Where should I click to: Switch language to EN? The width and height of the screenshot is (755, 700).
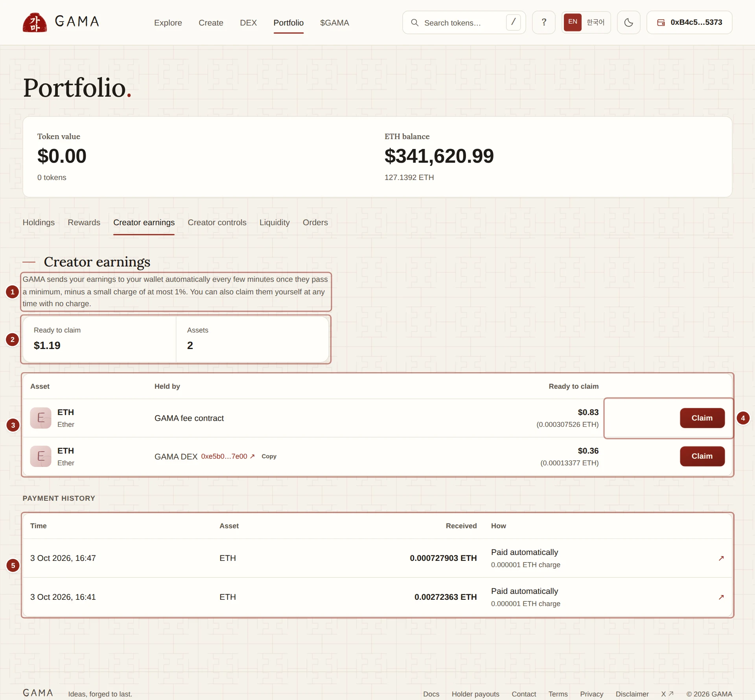tap(573, 22)
